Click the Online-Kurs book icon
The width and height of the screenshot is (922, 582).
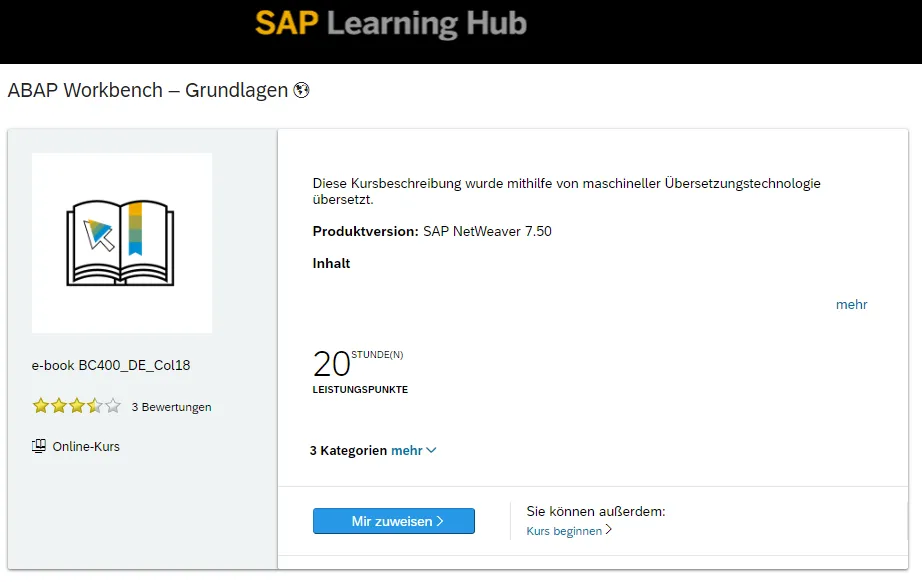(x=39, y=446)
